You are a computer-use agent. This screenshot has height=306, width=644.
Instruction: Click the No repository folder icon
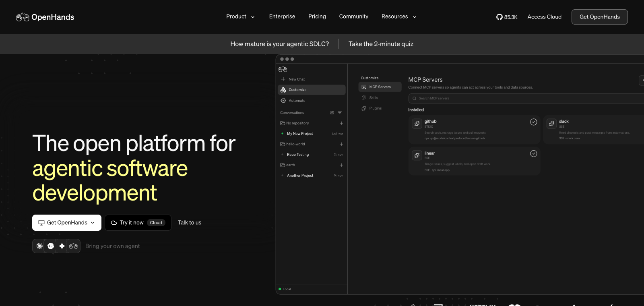pyautogui.click(x=283, y=123)
